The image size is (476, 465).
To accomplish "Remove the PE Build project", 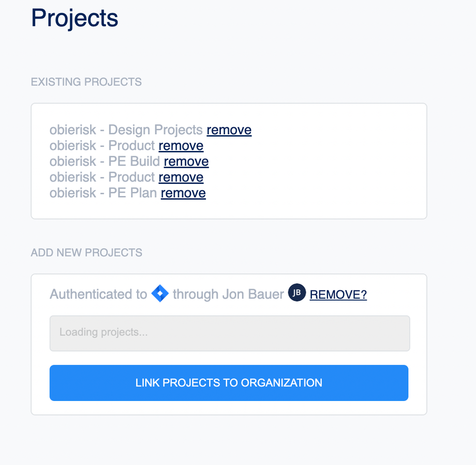I will click(186, 161).
